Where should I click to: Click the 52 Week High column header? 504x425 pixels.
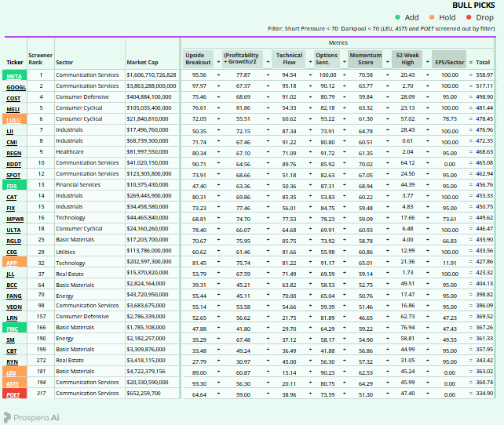(x=407, y=59)
